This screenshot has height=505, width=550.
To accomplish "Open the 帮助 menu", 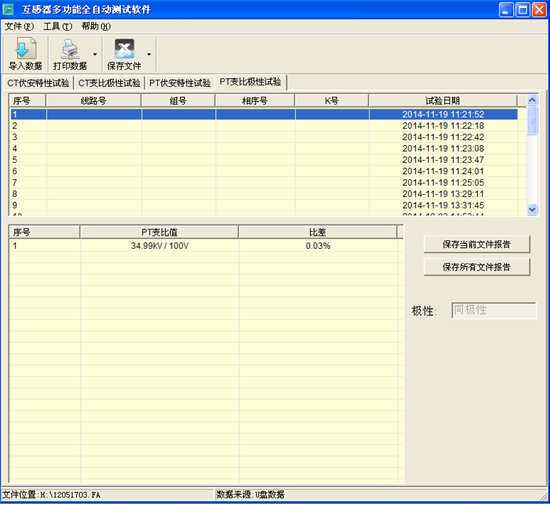I will (x=96, y=26).
